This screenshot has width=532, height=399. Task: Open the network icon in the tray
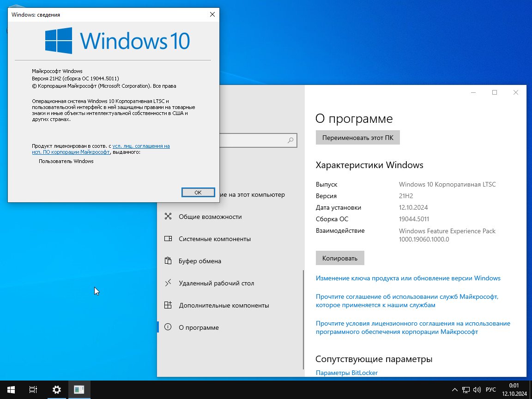tap(466, 390)
